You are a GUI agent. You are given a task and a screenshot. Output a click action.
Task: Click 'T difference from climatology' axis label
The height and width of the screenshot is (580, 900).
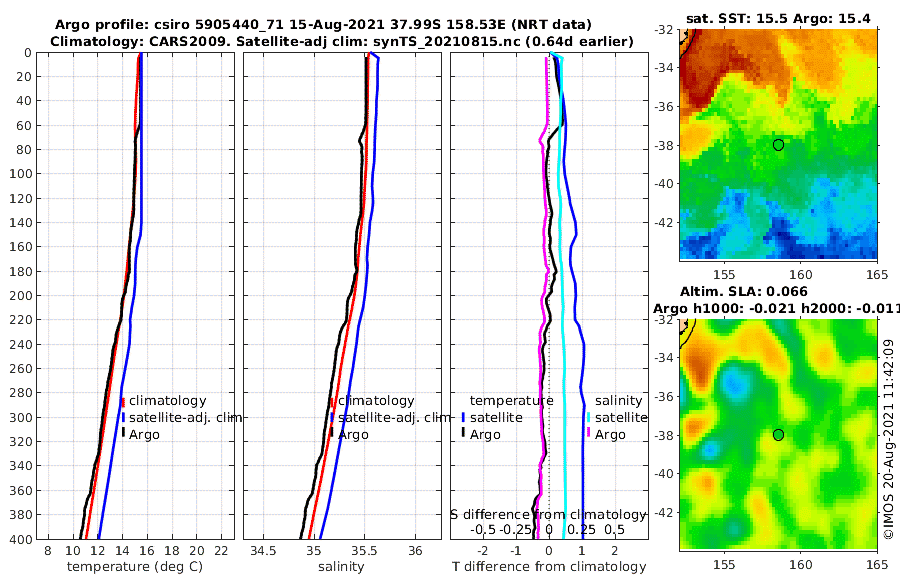coord(549,567)
